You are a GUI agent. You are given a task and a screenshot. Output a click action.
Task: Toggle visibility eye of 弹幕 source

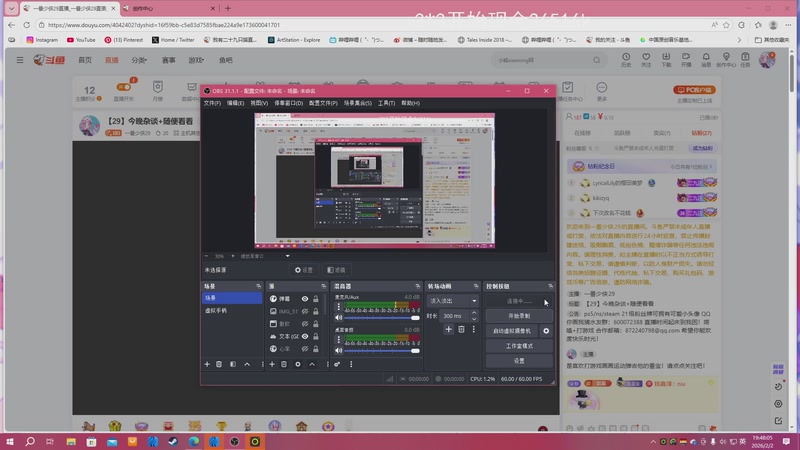click(305, 299)
